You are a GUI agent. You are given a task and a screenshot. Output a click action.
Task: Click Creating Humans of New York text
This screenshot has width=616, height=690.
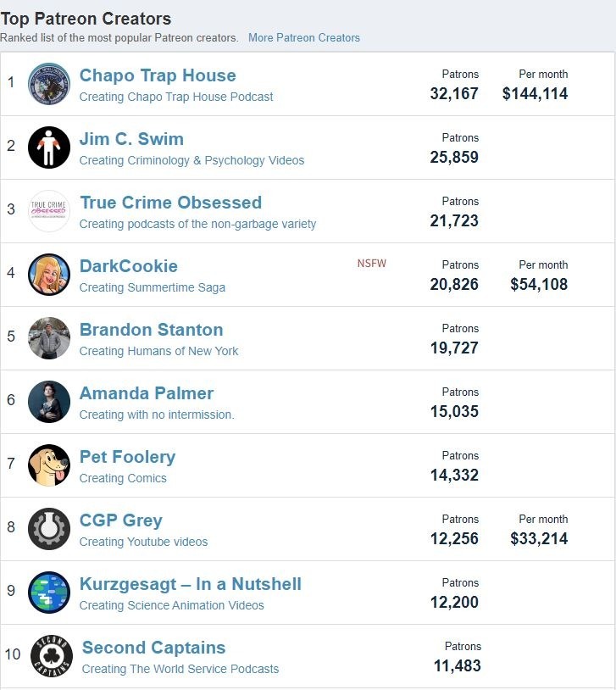(x=158, y=351)
